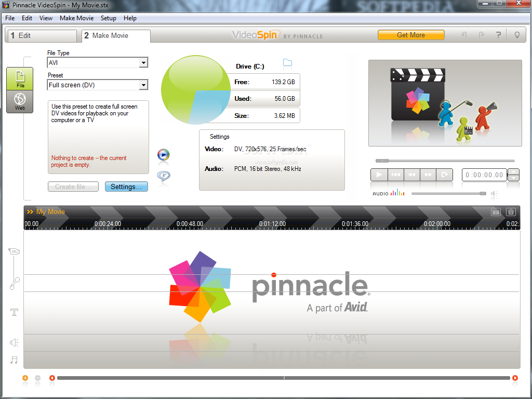
Task: Click the 0:01:36.00 timeline ruler mark
Action: pos(355,224)
